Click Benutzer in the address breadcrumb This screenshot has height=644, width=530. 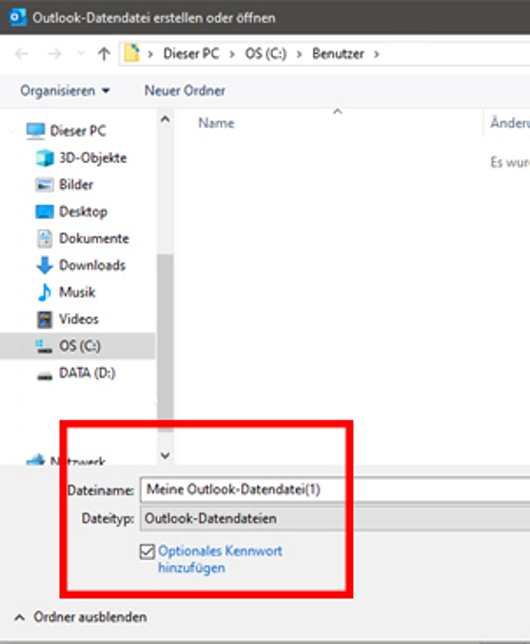[x=338, y=54]
